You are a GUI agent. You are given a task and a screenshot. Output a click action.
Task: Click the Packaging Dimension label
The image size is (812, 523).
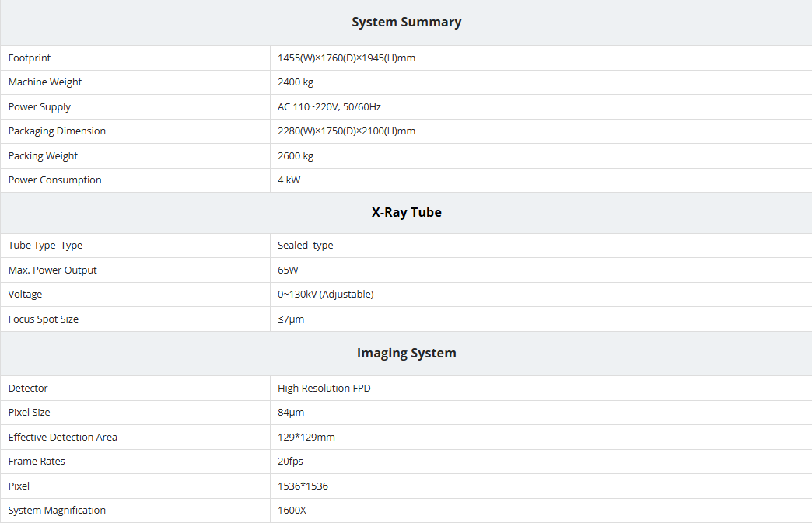click(x=57, y=131)
